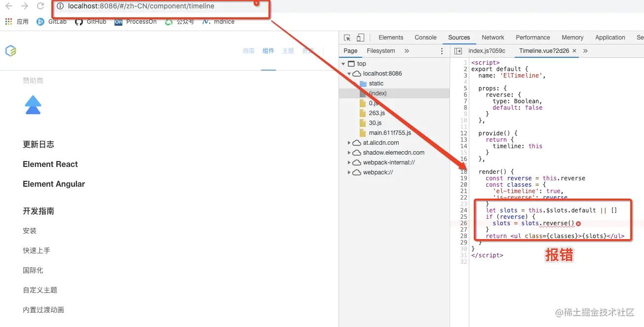Viewport: 644px width, 327px height.
Task: Open the ProcessOn bookmark
Action: tap(135, 22)
